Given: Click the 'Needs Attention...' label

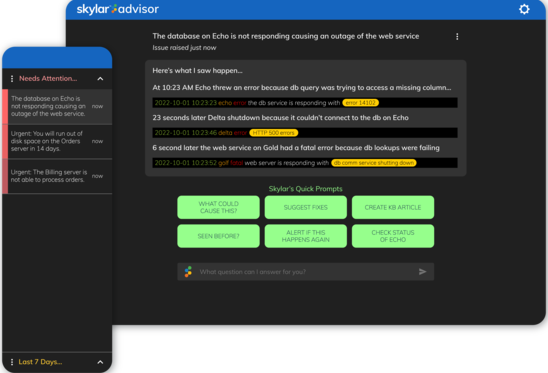Looking at the screenshot, I should coord(48,79).
